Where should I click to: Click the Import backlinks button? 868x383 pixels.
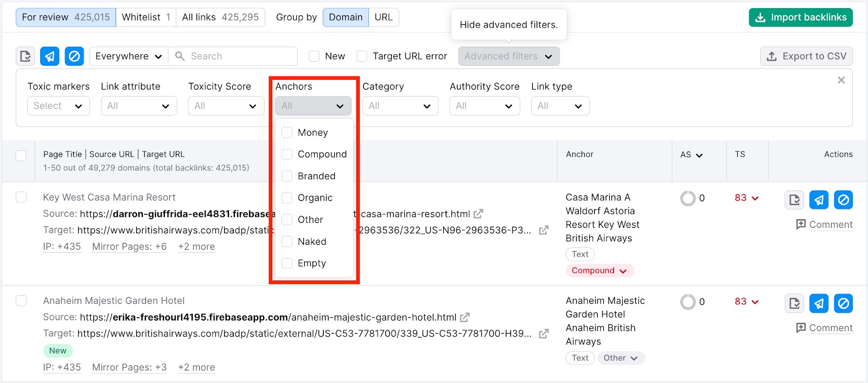[x=800, y=17]
